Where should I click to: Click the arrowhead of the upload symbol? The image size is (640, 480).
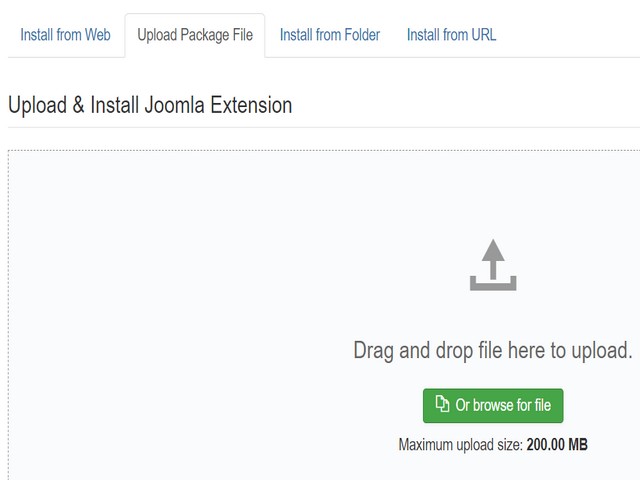point(493,250)
